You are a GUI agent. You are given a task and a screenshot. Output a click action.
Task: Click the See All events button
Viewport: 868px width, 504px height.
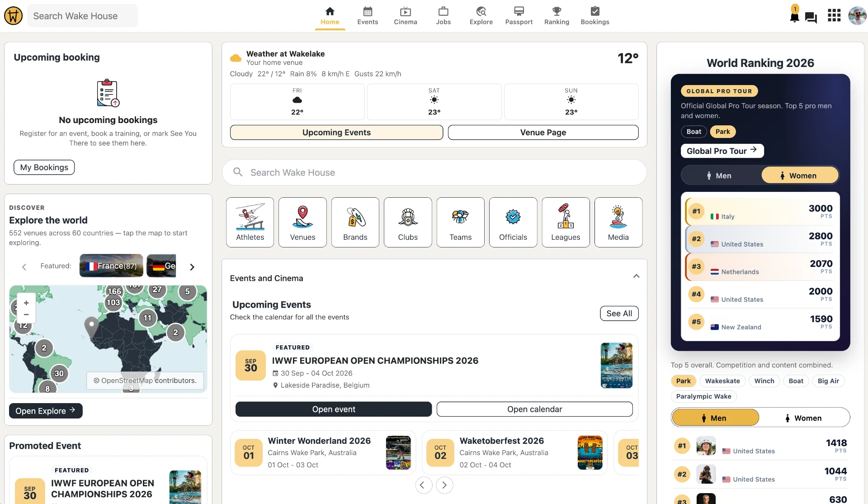pos(619,314)
